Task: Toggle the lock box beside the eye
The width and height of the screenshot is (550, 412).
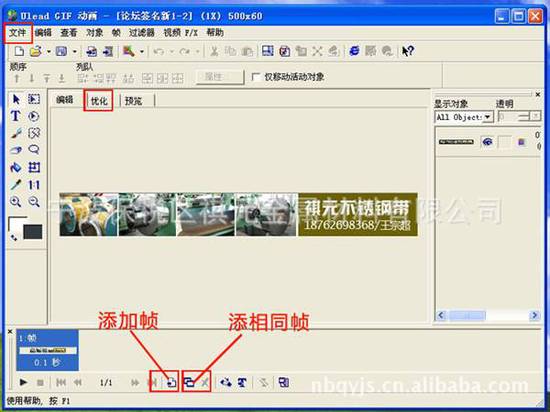Action: pyautogui.click(x=504, y=142)
